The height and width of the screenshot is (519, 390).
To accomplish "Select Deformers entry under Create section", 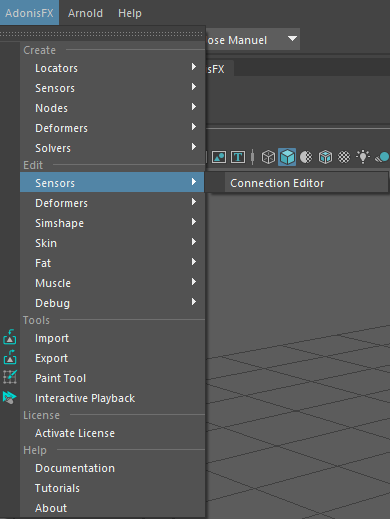I will 112,128.
